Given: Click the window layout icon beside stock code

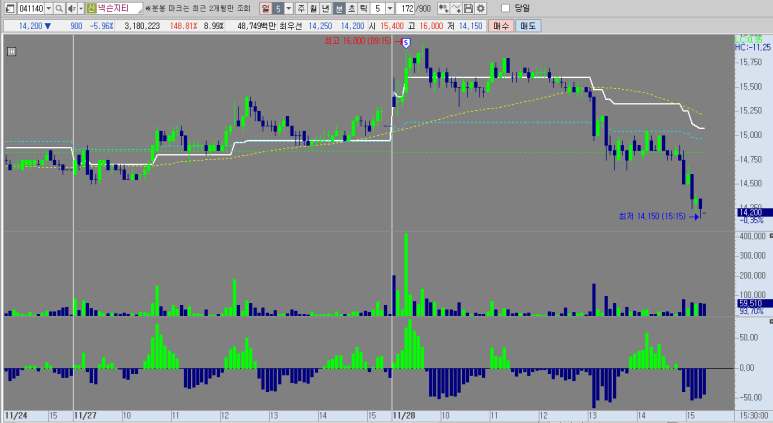Looking at the screenshot, I should [10, 8].
